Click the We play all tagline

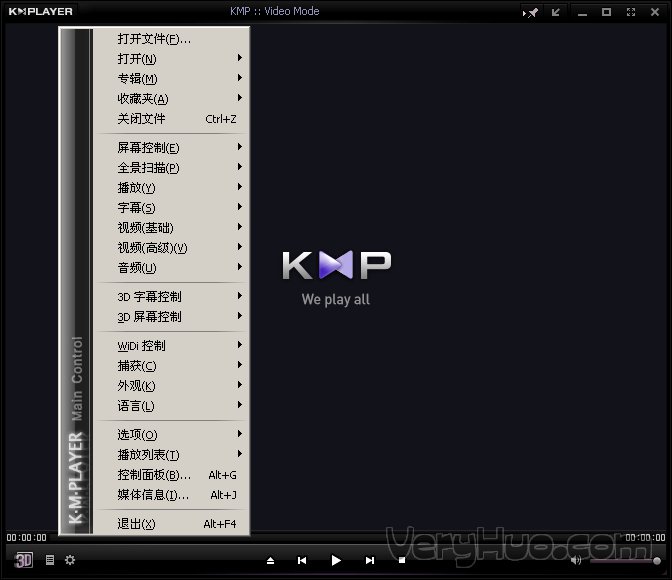click(x=336, y=299)
